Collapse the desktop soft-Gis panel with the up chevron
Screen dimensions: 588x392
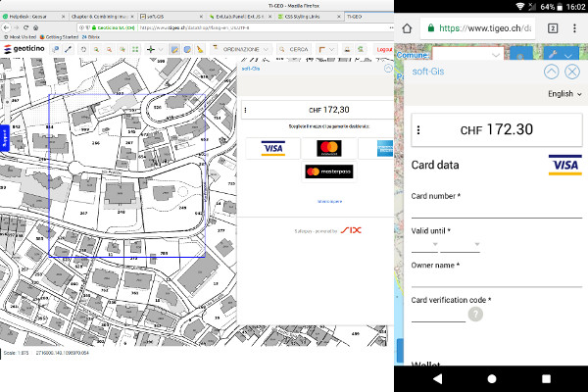click(x=388, y=69)
